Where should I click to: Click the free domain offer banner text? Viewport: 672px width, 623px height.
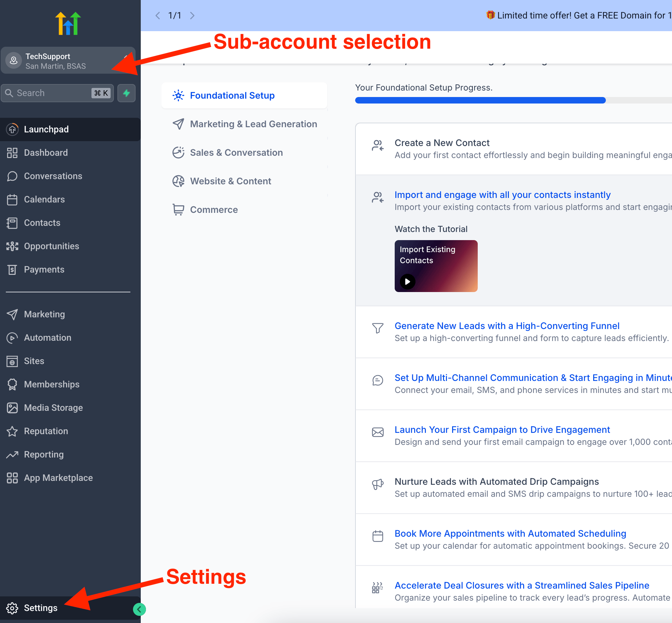click(x=579, y=16)
